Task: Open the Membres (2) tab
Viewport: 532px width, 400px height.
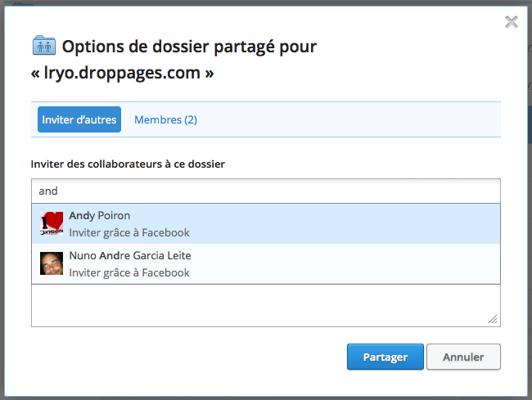Action: 165,119
